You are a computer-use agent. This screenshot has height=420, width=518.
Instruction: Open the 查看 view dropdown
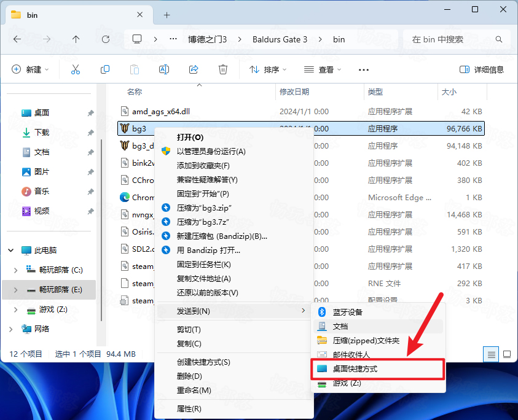click(323, 69)
